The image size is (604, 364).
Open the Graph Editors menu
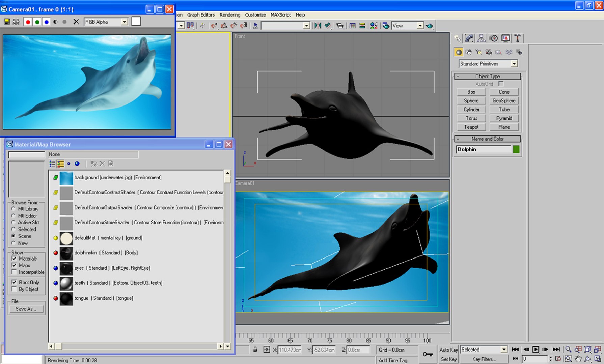coord(201,15)
